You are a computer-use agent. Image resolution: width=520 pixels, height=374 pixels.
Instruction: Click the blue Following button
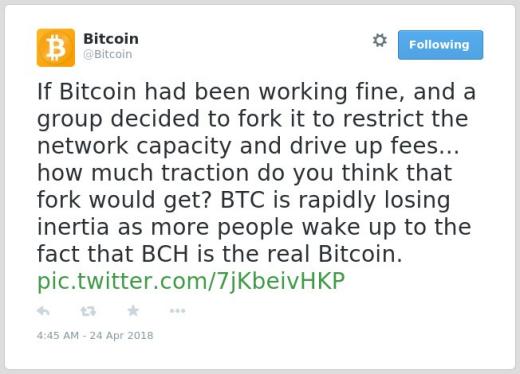440,45
